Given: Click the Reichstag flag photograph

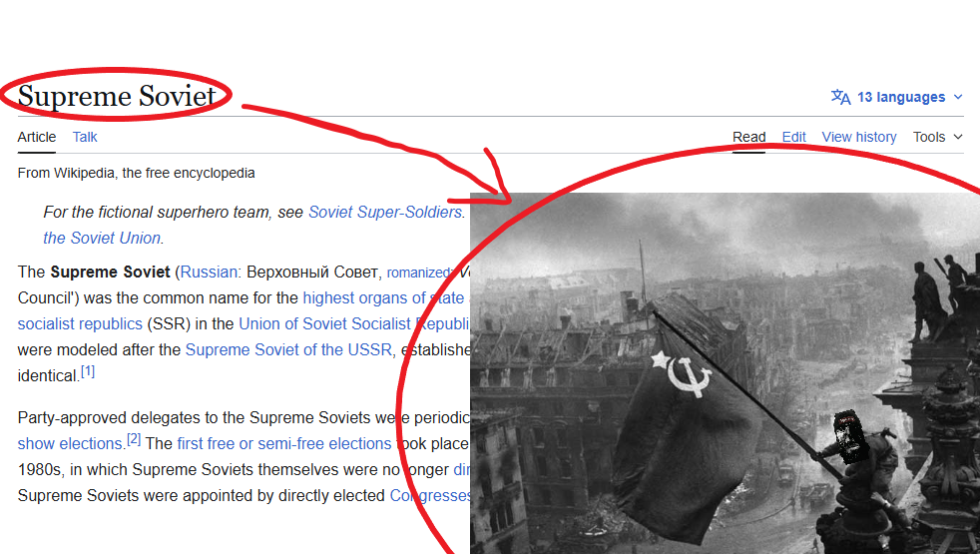Looking at the screenshot, I should [x=725, y=373].
